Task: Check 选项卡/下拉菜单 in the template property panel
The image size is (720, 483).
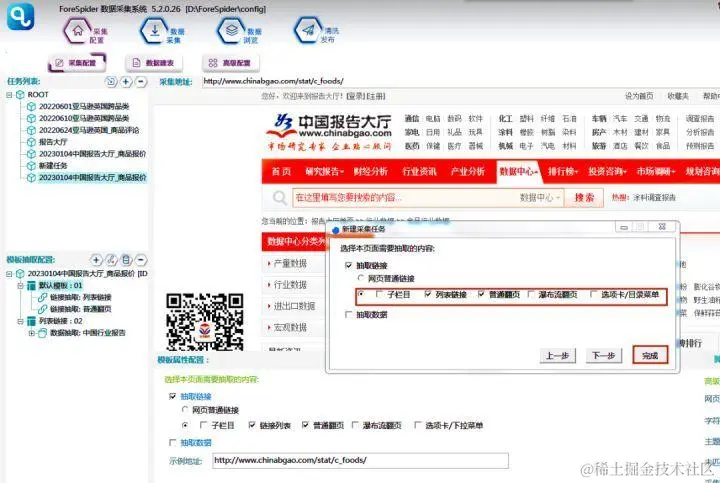Action: [417, 425]
